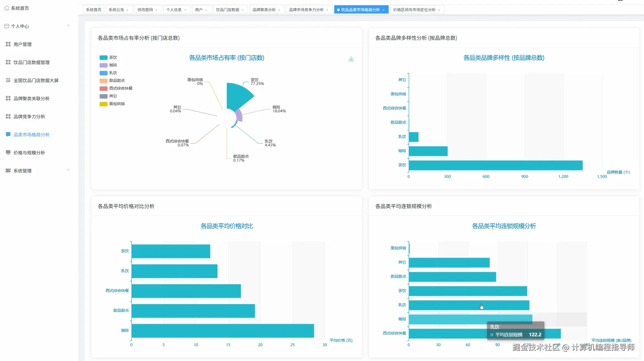This screenshot has height=361, width=644.
Task: Click the 系统首页 home icon in sidebar
Action: (x=7, y=8)
